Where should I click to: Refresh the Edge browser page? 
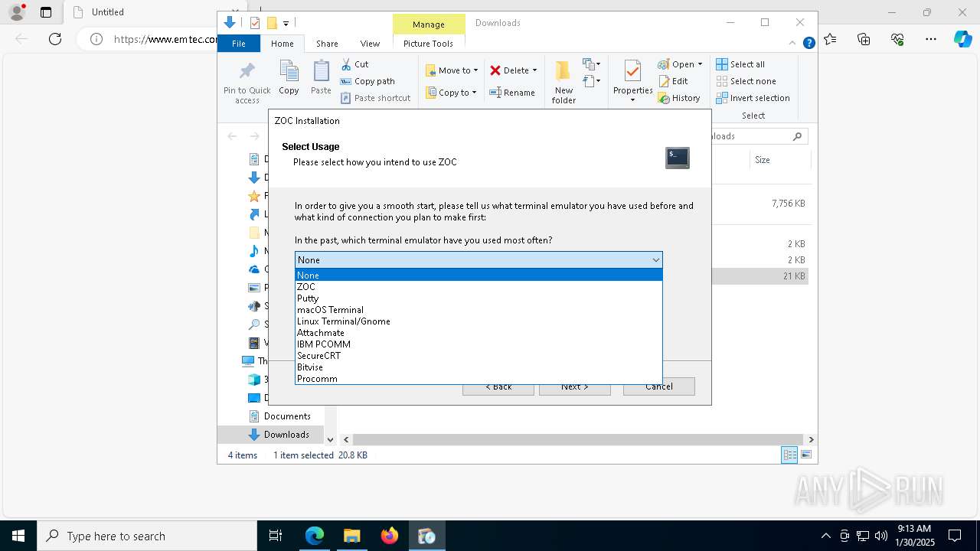tap(55, 39)
